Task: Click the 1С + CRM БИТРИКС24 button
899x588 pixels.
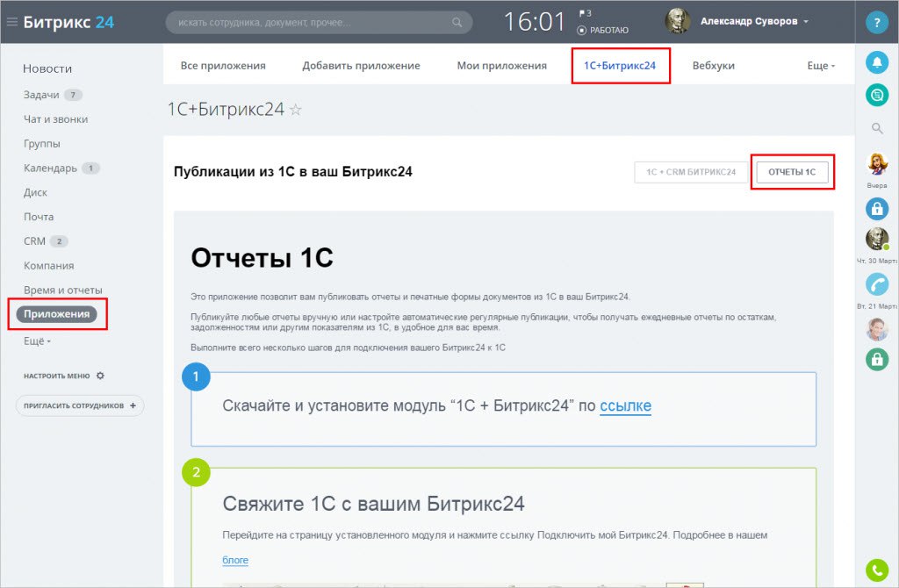Action: 691,172
